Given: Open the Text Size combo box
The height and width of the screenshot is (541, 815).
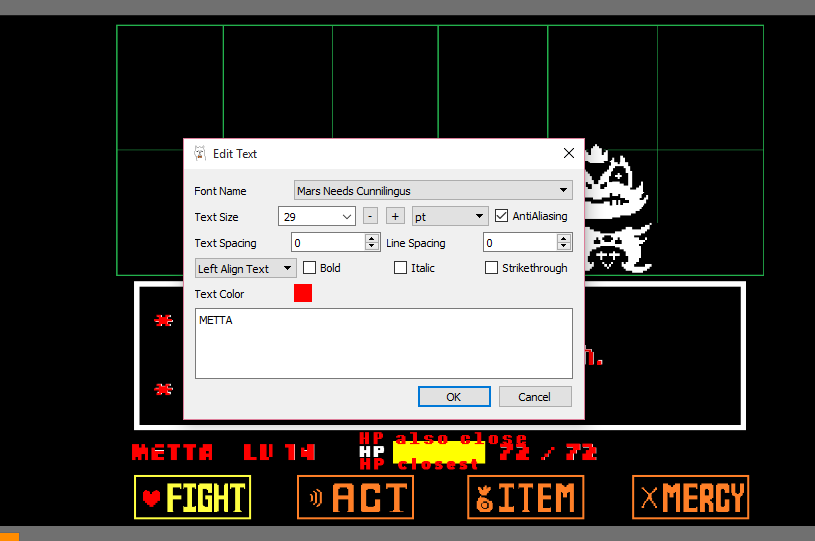Looking at the screenshot, I should click(x=317, y=216).
